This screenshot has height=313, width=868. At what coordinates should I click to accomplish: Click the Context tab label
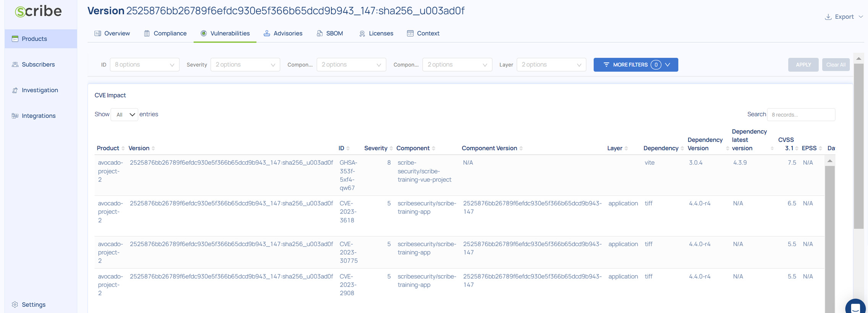coord(428,33)
